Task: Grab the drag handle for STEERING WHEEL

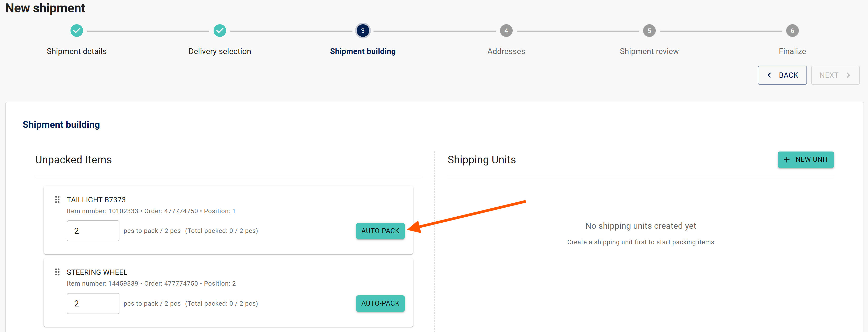Action: (57, 272)
